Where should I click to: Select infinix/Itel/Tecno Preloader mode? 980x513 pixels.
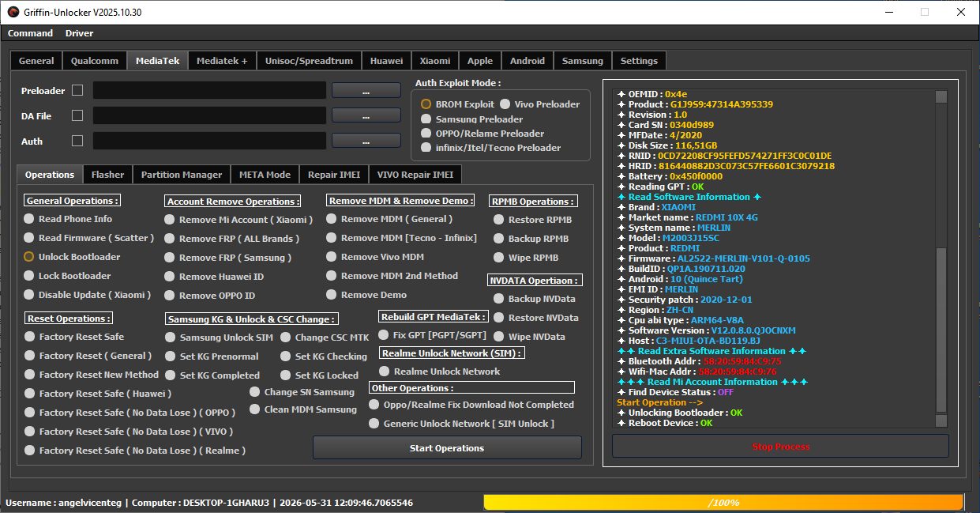pyautogui.click(x=491, y=147)
